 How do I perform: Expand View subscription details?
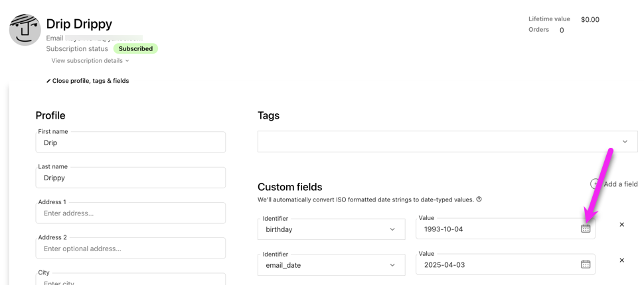pos(90,61)
